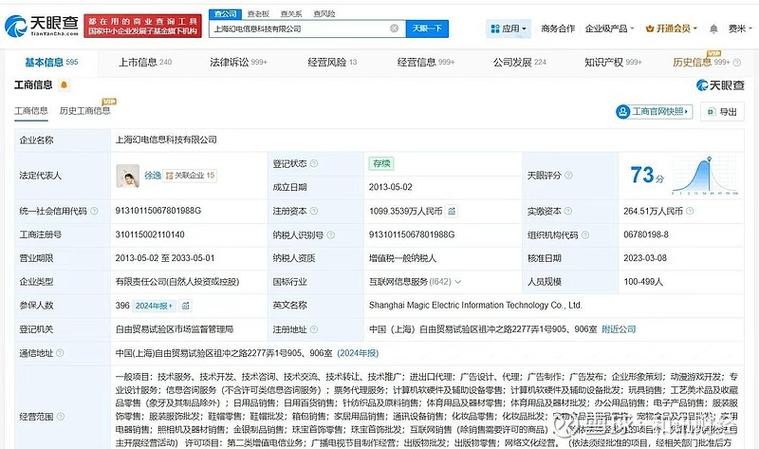Open the 历史工商信息 sub-tab
This screenshot has height=449, width=759.
coord(85,111)
